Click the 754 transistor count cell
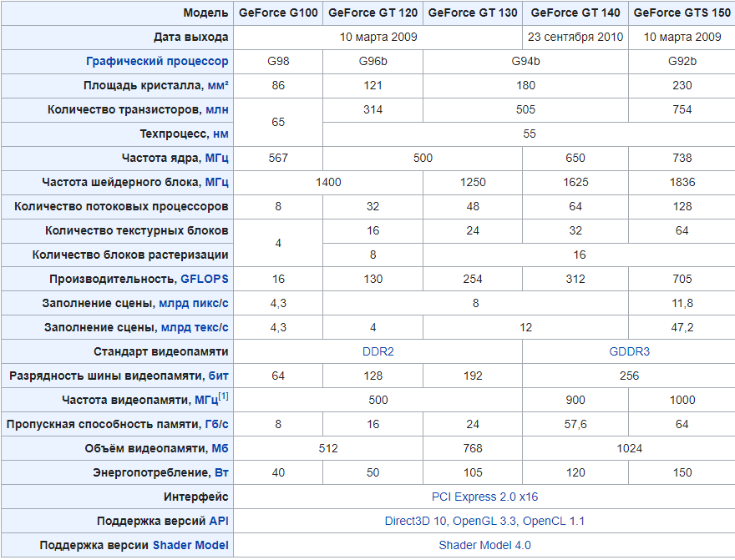 coord(682,110)
